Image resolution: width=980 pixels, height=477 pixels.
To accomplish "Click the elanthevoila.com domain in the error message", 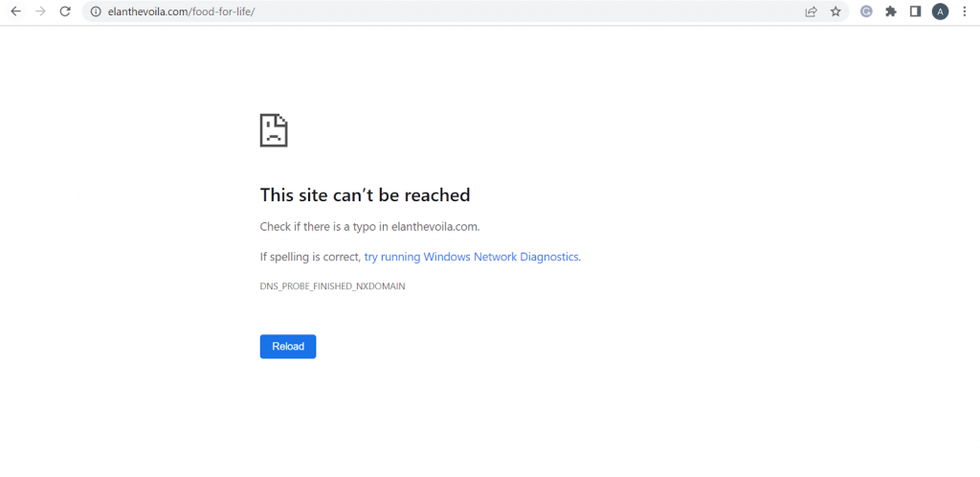I will [434, 227].
